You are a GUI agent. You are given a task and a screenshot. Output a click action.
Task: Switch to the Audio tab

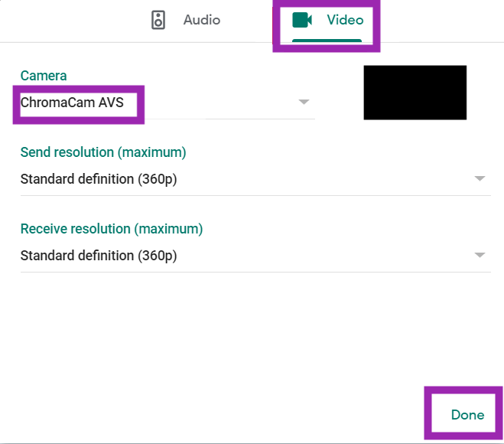click(186, 20)
